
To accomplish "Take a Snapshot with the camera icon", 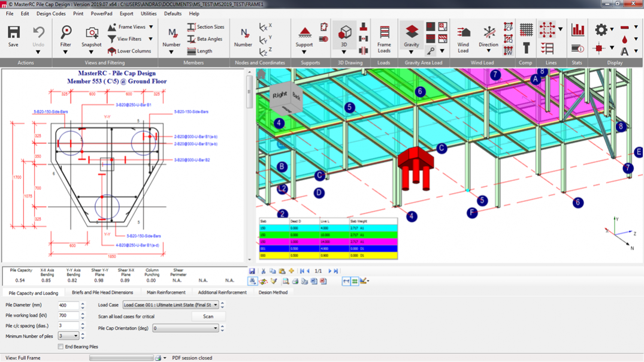I will (92, 32).
